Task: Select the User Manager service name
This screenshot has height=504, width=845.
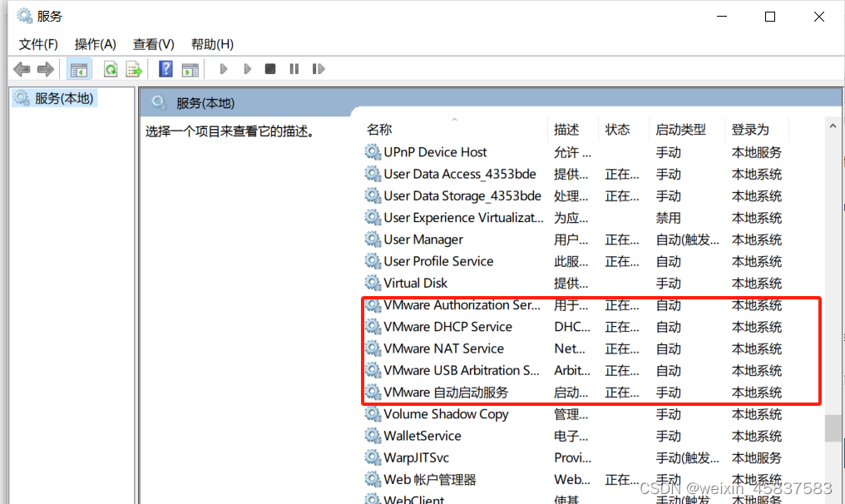Action: (x=423, y=240)
